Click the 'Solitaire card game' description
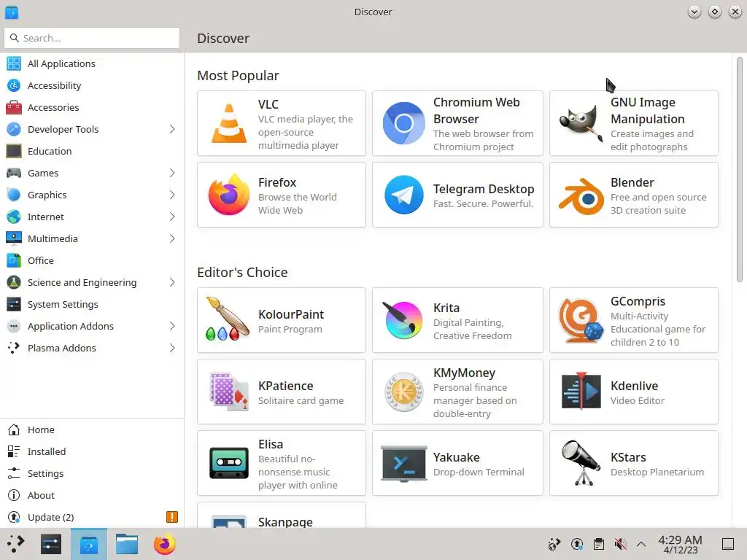Viewport: 747px width, 560px height. pyautogui.click(x=301, y=400)
